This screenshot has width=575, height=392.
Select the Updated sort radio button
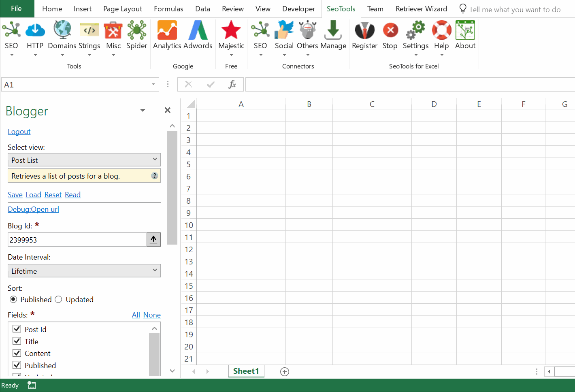coord(58,299)
